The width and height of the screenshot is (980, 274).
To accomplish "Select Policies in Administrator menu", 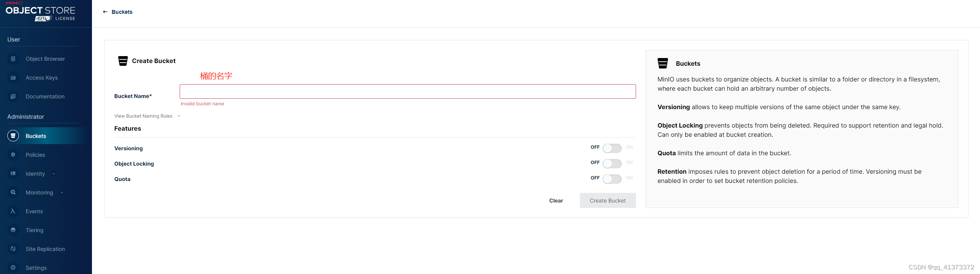I will click(x=35, y=155).
